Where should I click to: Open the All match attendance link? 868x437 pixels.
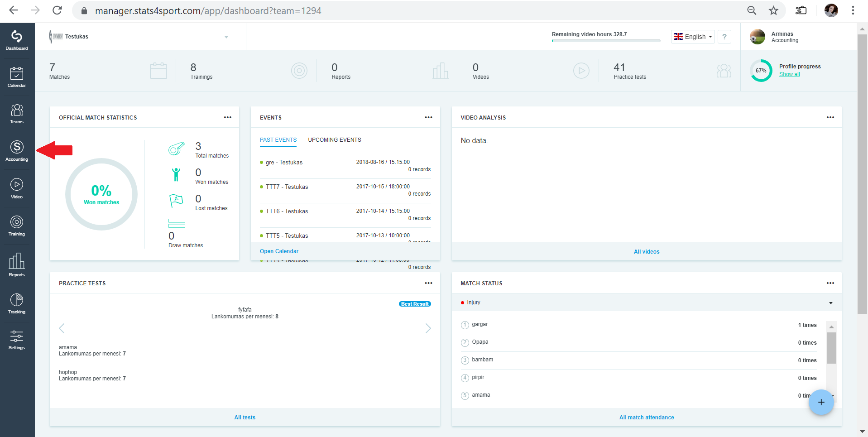(647, 418)
